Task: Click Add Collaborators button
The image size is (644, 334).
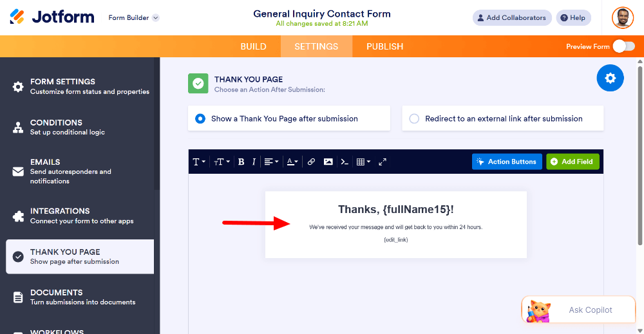Action: (x=512, y=17)
